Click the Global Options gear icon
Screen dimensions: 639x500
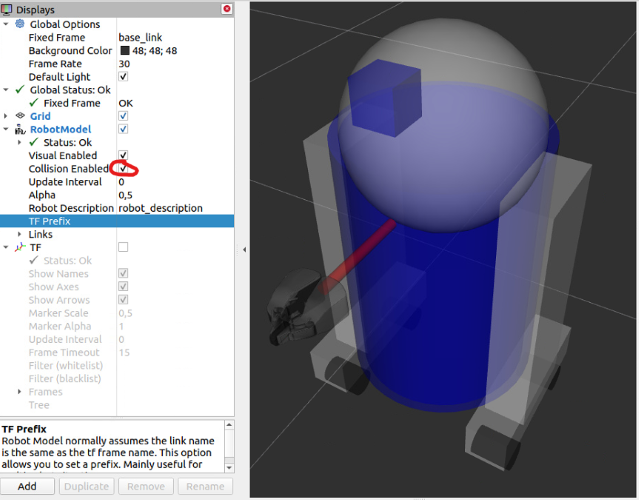pos(20,23)
